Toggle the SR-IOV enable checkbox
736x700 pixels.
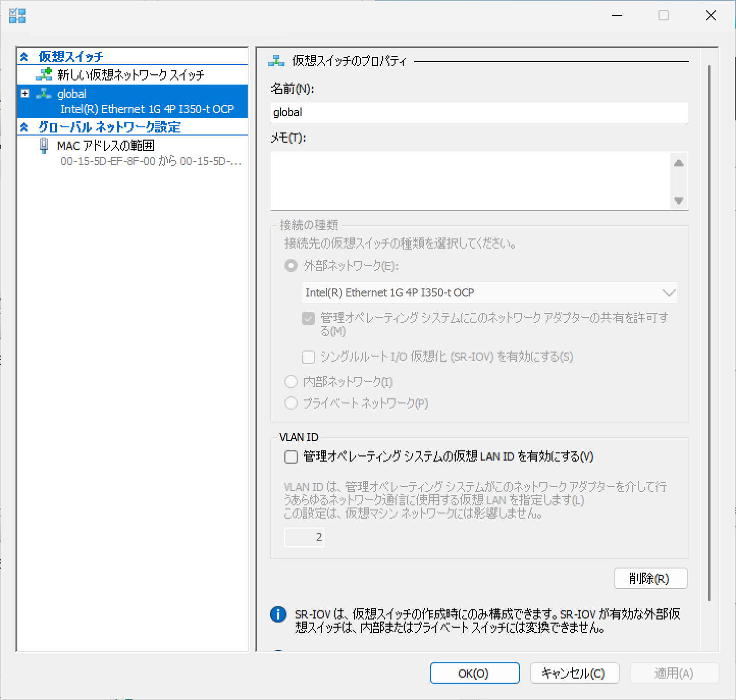308,357
